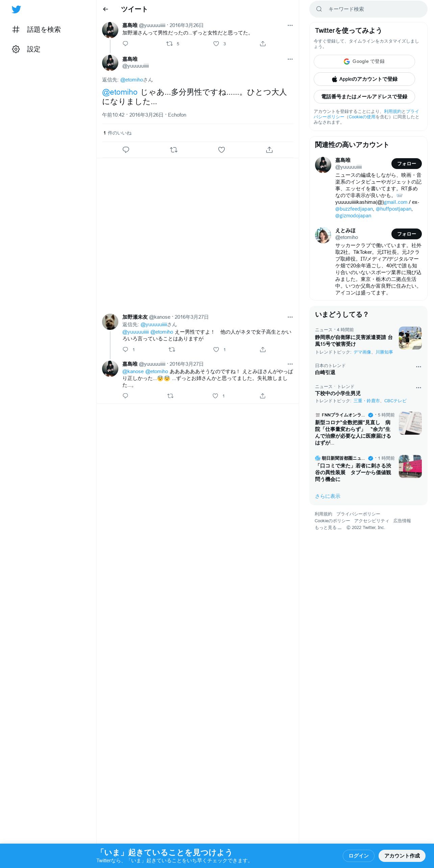Viewport: 434px width, 868px height.
Task: Open 設定 in the sidebar
Action: point(26,49)
